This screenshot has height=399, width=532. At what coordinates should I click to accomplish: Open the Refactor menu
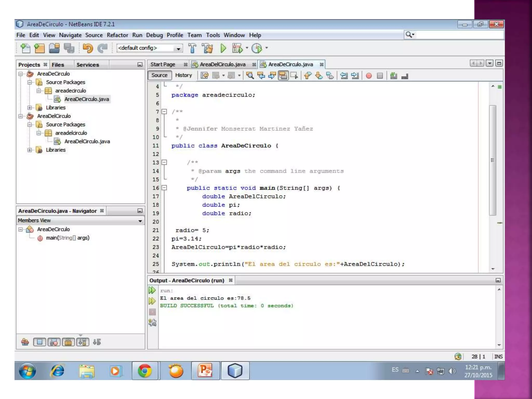[117, 35]
